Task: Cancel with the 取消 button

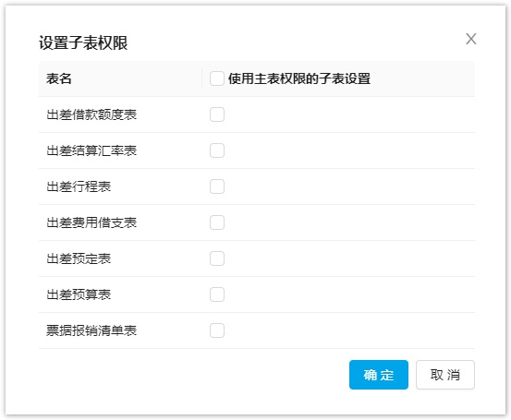Action: 445,375
